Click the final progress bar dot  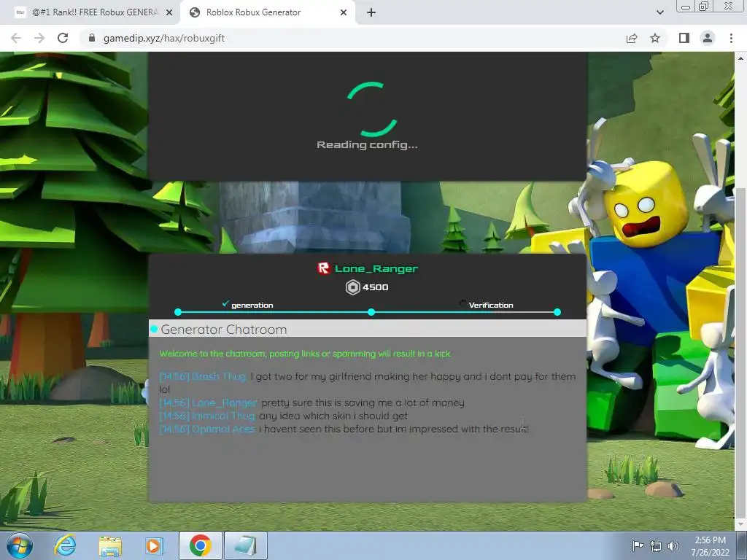point(557,312)
